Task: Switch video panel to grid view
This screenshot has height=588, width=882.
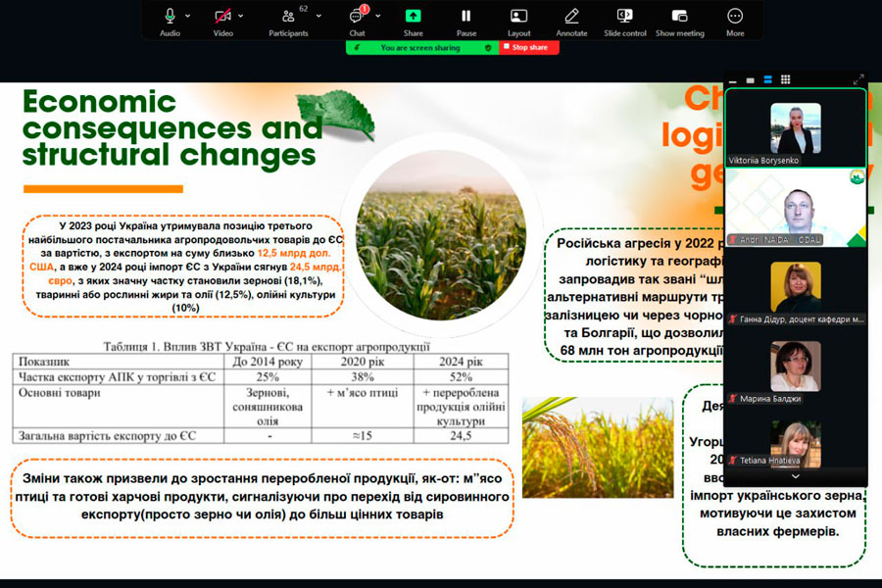Action: pos(785,79)
